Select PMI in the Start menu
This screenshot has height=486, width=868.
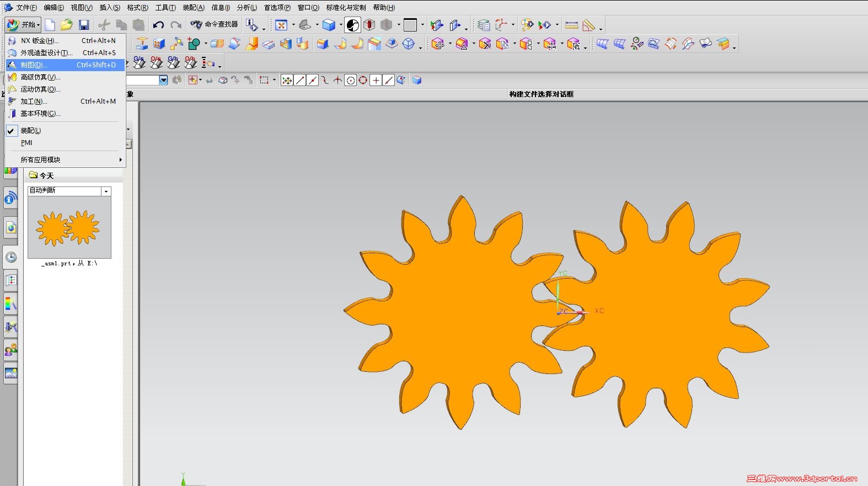coord(66,143)
